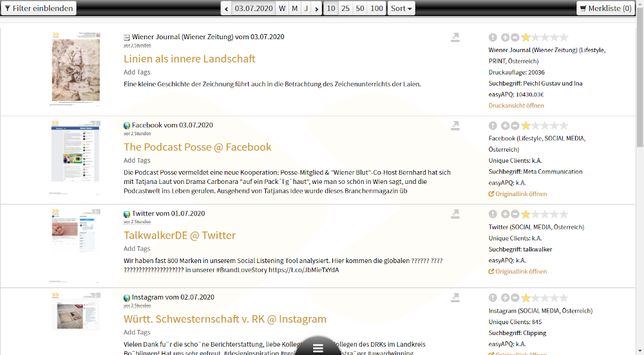This screenshot has width=644, height=355.
Task: Switch to week view W
Action: pyautogui.click(x=282, y=8)
